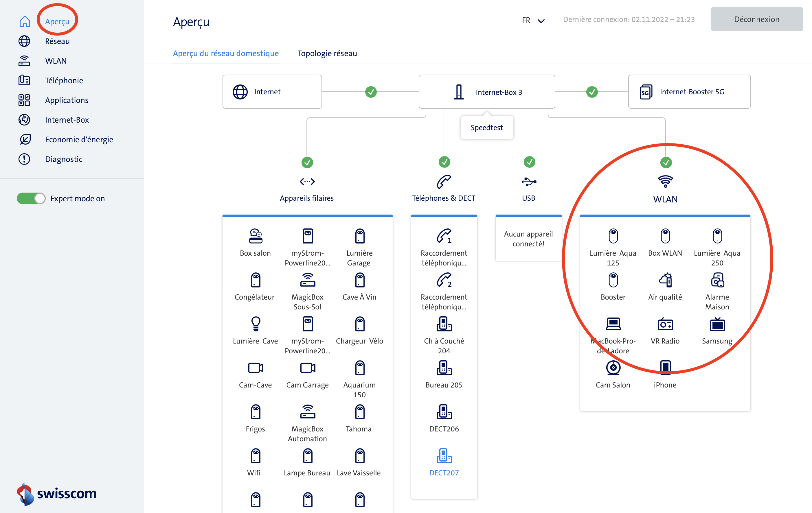Switch to Topologie réseau tab

coord(327,53)
